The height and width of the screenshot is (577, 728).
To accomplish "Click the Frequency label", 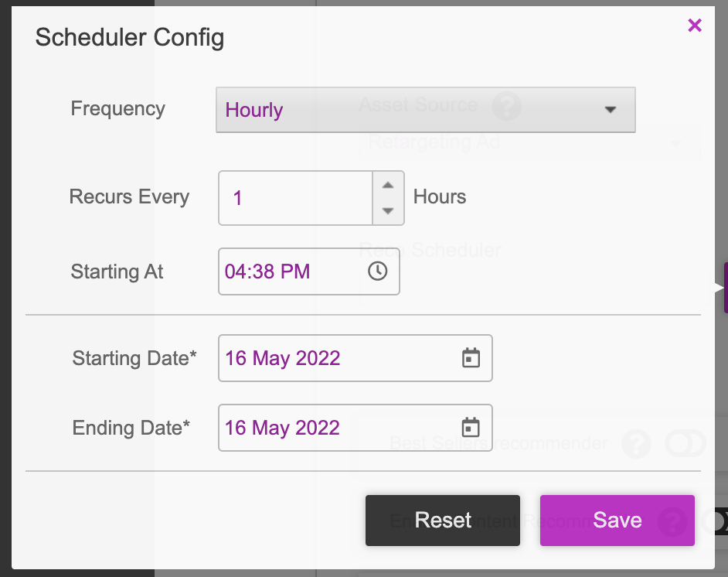I will pyautogui.click(x=118, y=109).
